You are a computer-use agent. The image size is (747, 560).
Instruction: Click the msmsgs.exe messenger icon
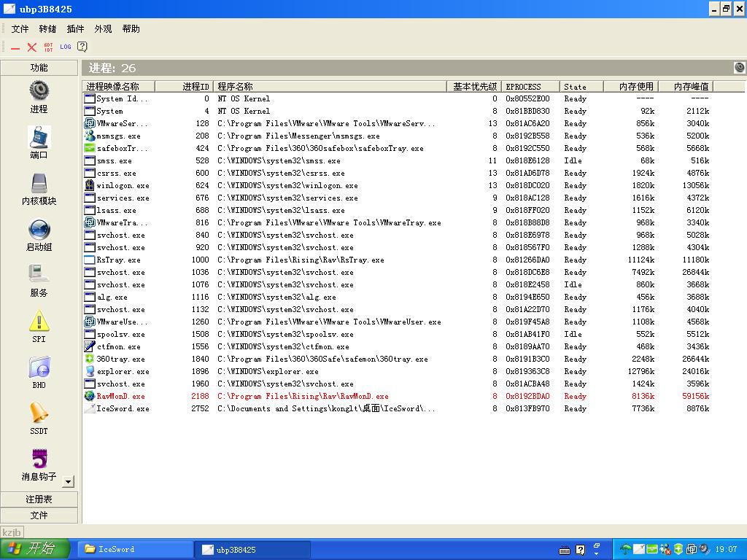89,136
